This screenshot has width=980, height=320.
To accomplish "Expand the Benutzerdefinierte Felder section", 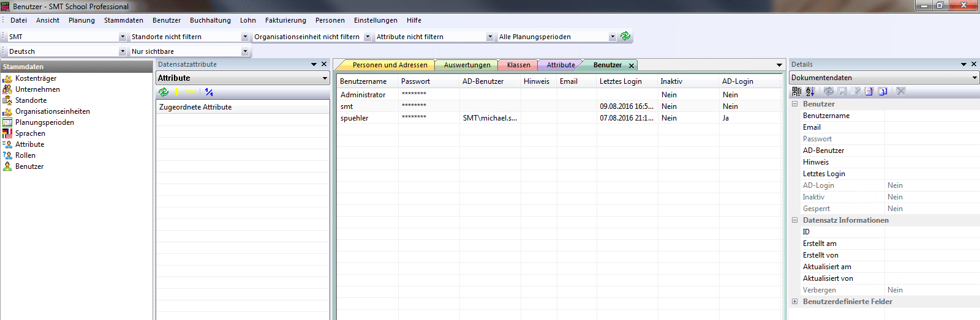I will [x=795, y=302].
